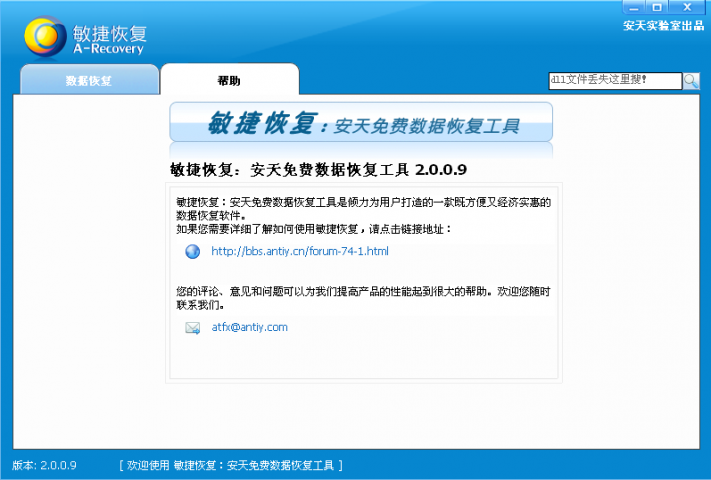Viewport: 711px width, 480px height.
Task: Click the search box reading dll文件丢失这里搜
Action: tap(615, 81)
